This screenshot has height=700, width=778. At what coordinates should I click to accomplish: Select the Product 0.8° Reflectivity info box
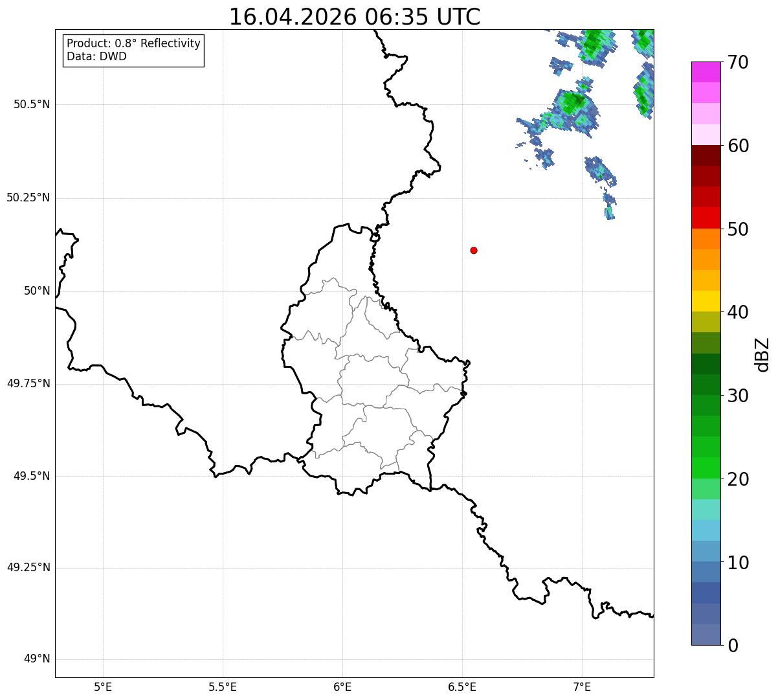tap(134, 51)
